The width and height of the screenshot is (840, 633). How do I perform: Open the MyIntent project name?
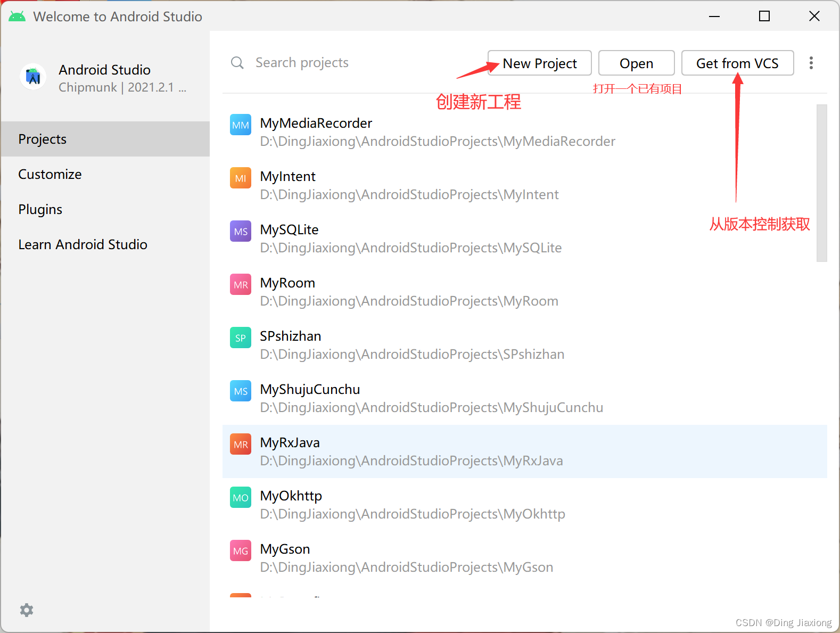(x=288, y=176)
